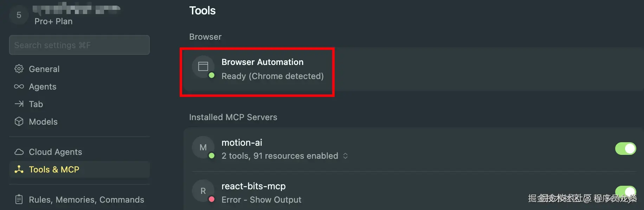Switch to the Models settings section
Image resolution: width=644 pixels, height=210 pixels.
pyautogui.click(x=43, y=122)
